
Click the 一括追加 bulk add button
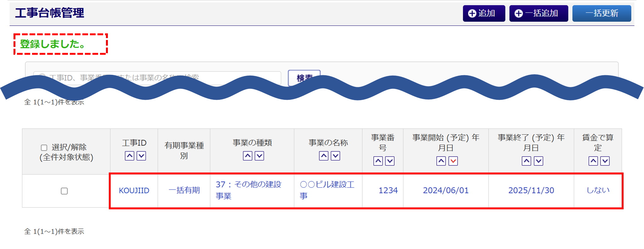pos(538,13)
